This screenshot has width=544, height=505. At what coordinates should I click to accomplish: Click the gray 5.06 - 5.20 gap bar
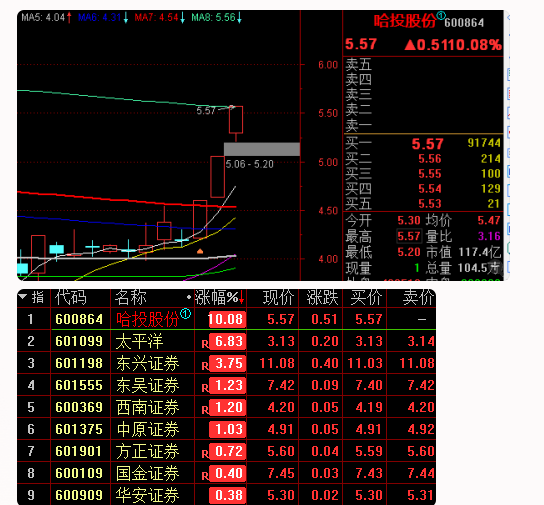click(262, 149)
